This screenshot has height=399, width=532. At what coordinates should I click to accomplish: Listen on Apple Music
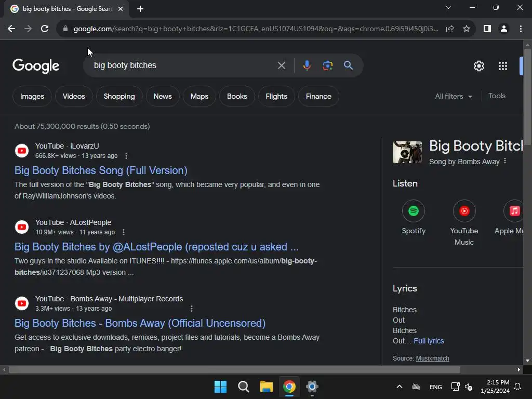510,218
